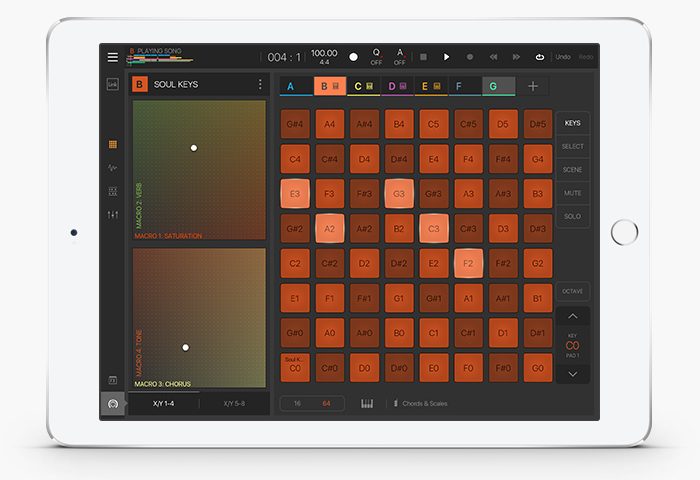This screenshot has height=480, width=700.
Task: Toggle Q quantize OFF setting
Action: (x=376, y=57)
